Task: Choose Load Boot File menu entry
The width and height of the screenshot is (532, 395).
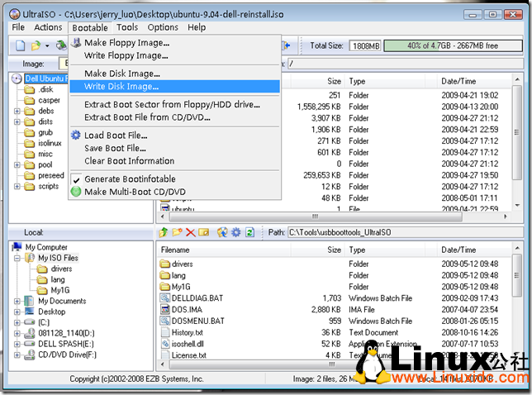Action: pos(116,136)
